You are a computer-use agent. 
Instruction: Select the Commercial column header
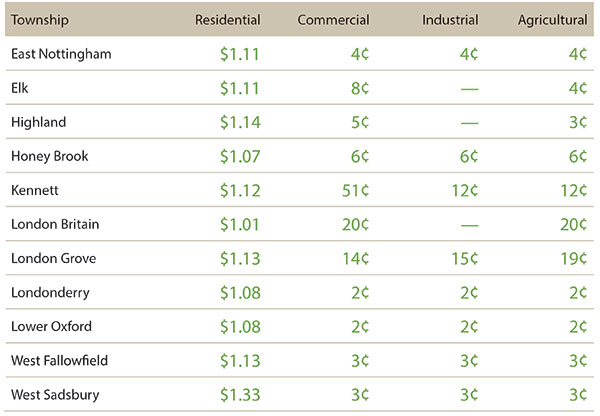pyautogui.click(x=334, y=19)
